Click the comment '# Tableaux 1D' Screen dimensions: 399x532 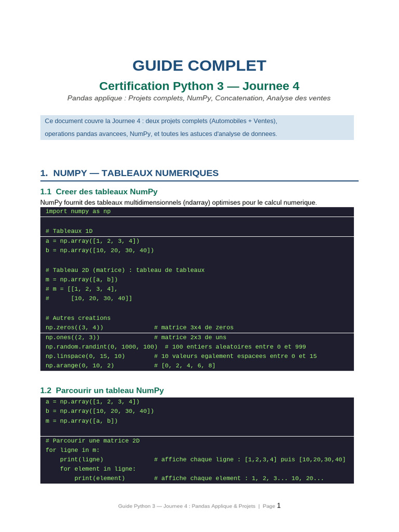point(69,231)
